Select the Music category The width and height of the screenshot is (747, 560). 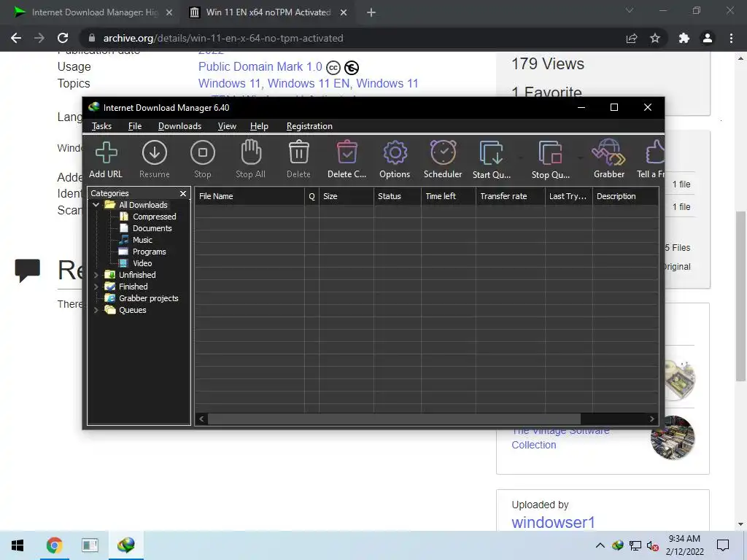(142, 240)
